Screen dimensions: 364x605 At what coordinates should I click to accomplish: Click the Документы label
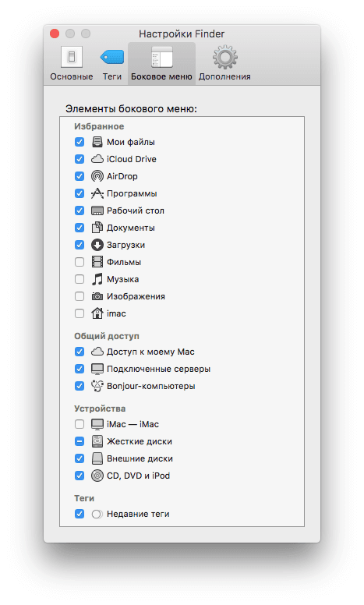[131, 228]
